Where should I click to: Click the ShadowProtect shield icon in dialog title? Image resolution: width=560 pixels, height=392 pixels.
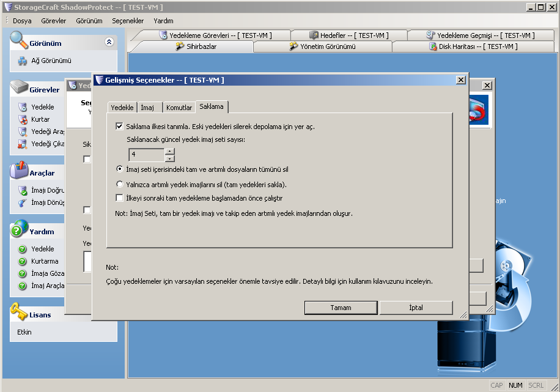pos(99,80)
